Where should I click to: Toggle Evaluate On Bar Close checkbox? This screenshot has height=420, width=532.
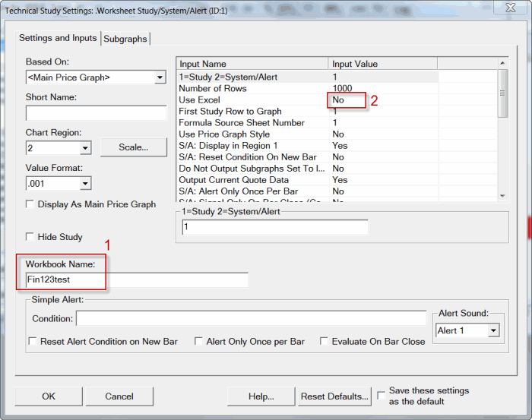coord(324,341)
